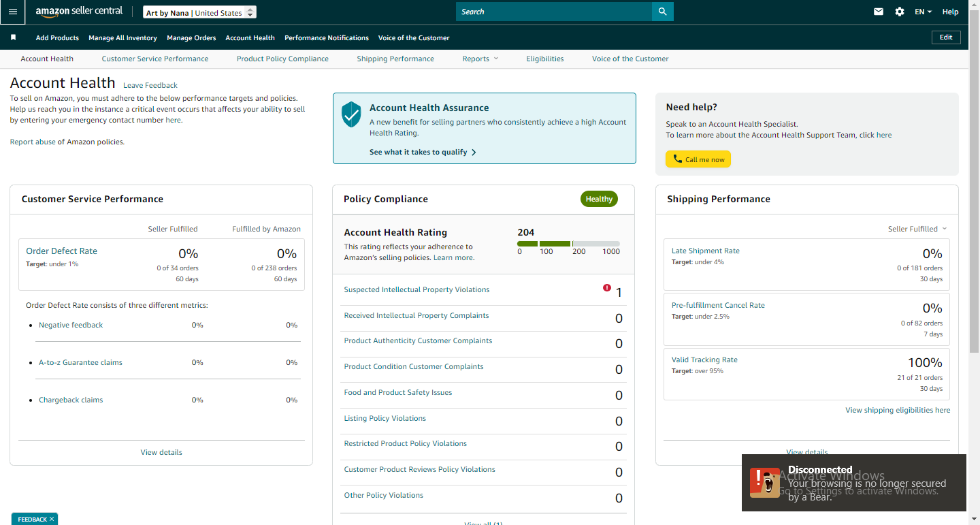Click the Healthy status badge
The height and width of the screenshot is (525, 980).
click(599, 199)
